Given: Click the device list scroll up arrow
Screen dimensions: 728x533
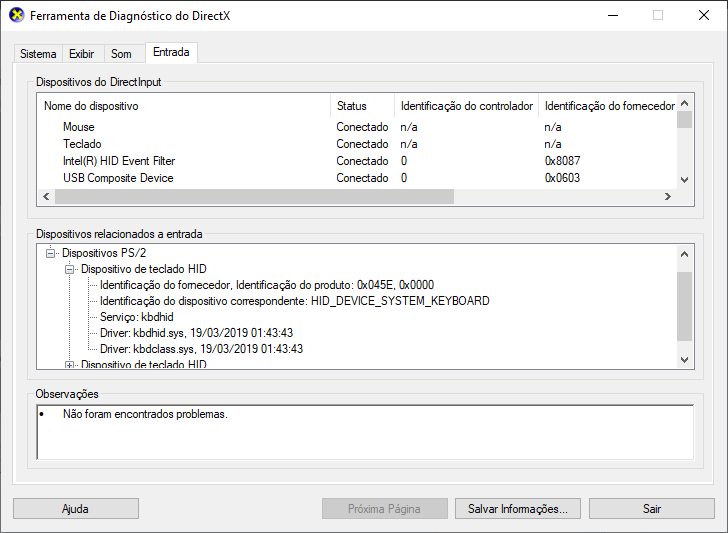Looking at the screenshot, I should pos(684,103).
